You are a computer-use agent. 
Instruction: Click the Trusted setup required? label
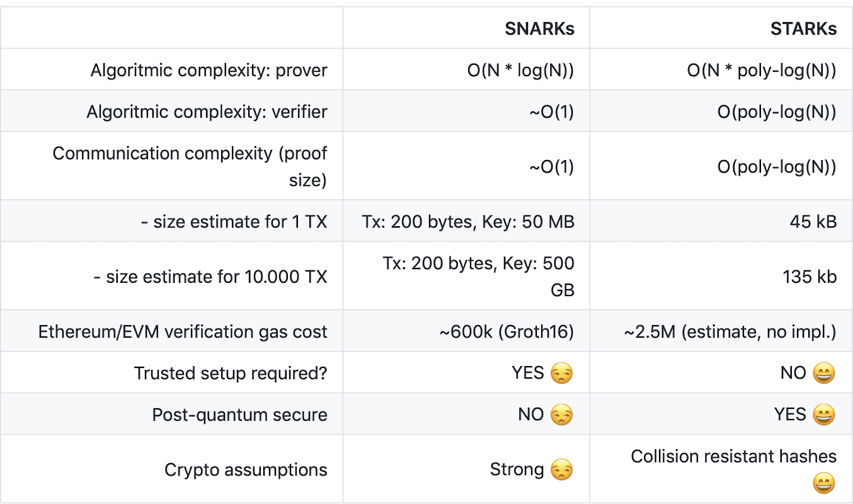point(231,374)
